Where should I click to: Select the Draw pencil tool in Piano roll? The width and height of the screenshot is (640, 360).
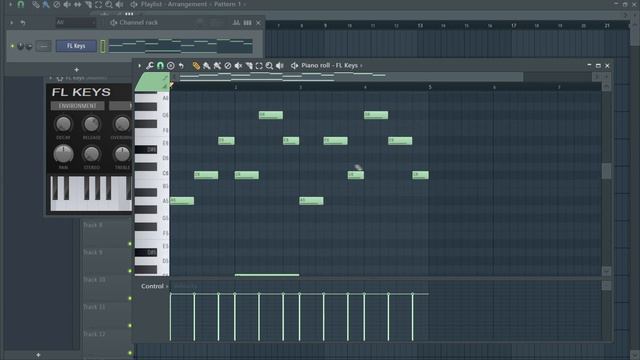(196, 66)
